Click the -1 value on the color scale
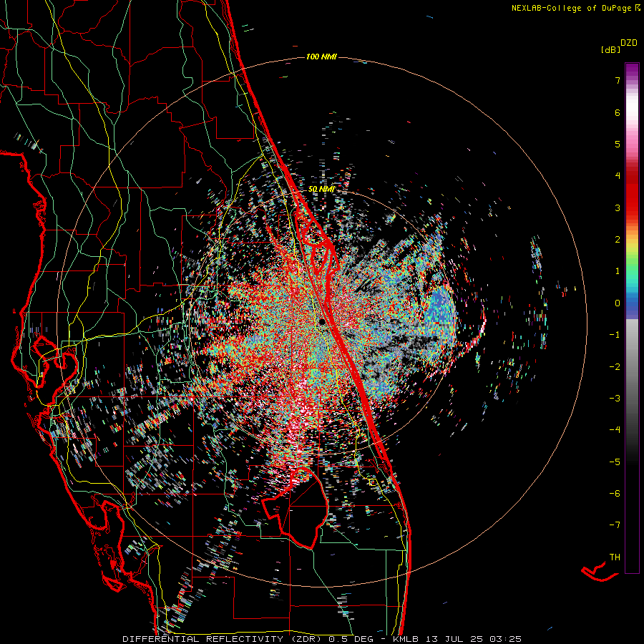The width and height of the screenshot is (644, 644). [x=615, y=334]
